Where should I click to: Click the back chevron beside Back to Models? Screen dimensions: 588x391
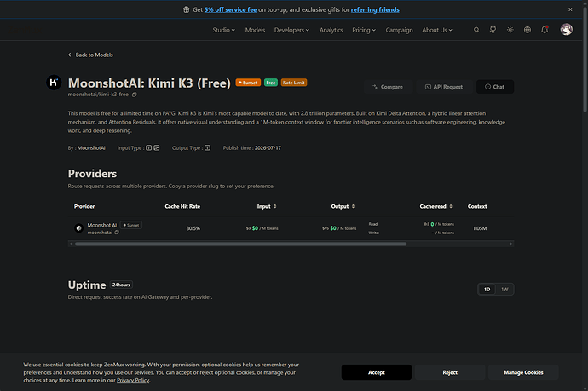[x=70, y=55]
